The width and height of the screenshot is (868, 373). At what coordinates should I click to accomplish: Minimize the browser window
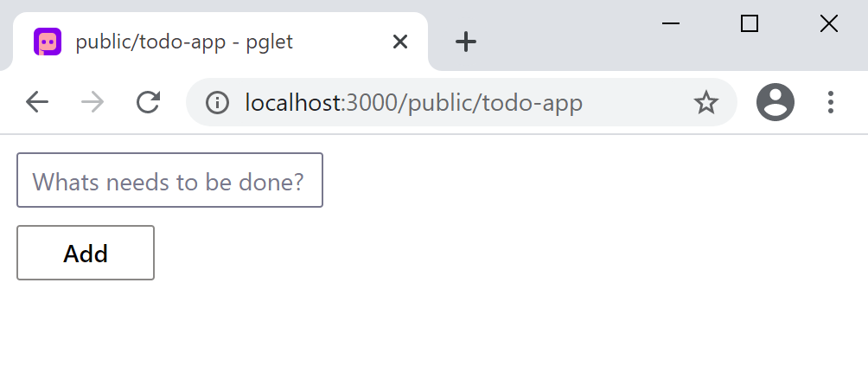coord(671,24)
